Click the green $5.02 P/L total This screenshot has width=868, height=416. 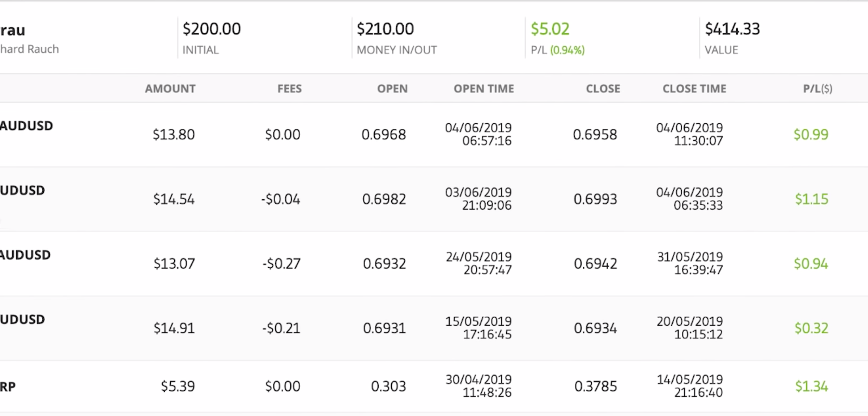click(x=550, y=29)
